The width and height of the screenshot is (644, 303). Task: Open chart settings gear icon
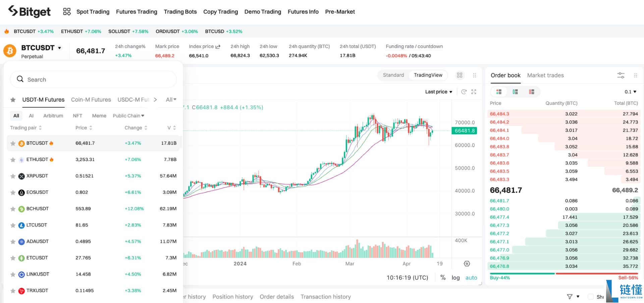pyautogui.click(x=467, y=264)
